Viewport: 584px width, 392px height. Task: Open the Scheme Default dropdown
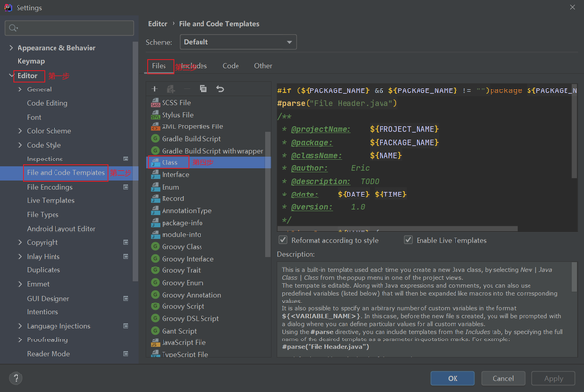point(238,42)
